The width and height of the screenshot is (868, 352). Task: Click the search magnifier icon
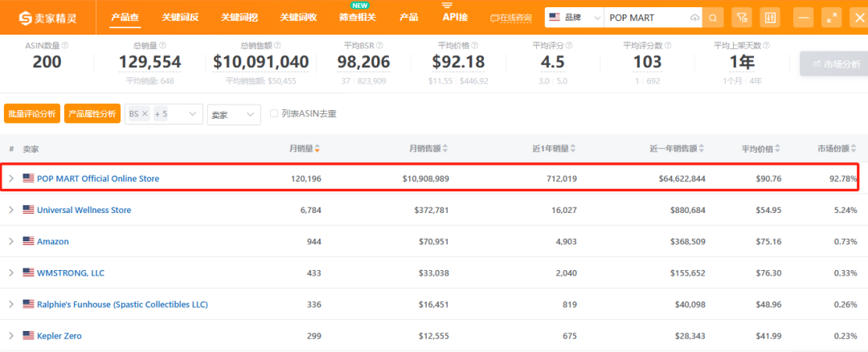tap(713, 18)
